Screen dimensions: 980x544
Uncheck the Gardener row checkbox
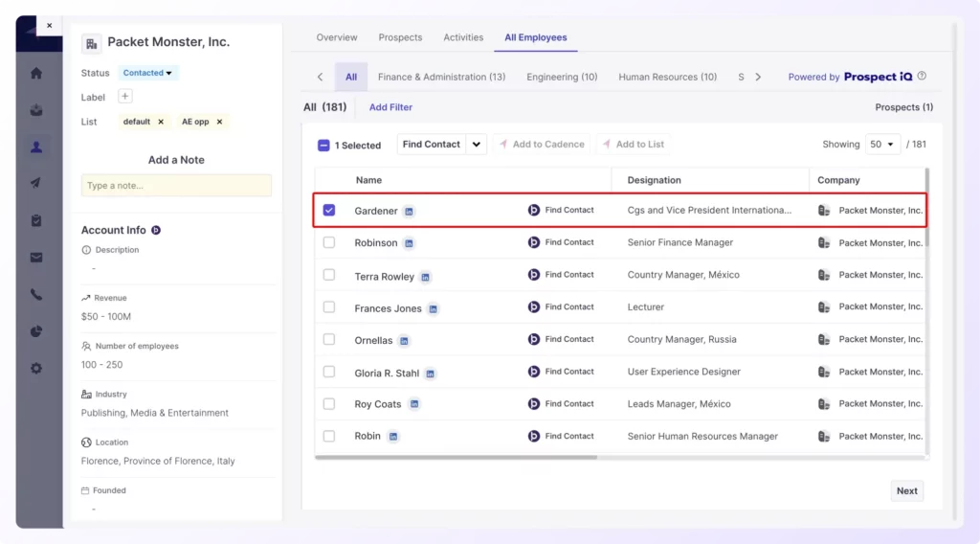coord(329,210)
